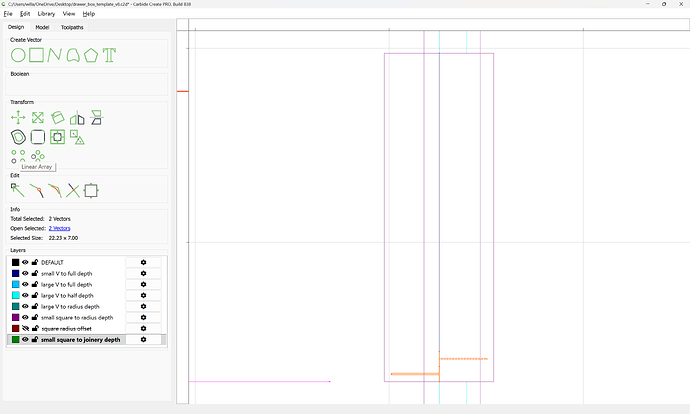The width and height of the screenshot is (690, 414).
Task: Open the Offset Vector tool
Action: click(x=18, y=137)
